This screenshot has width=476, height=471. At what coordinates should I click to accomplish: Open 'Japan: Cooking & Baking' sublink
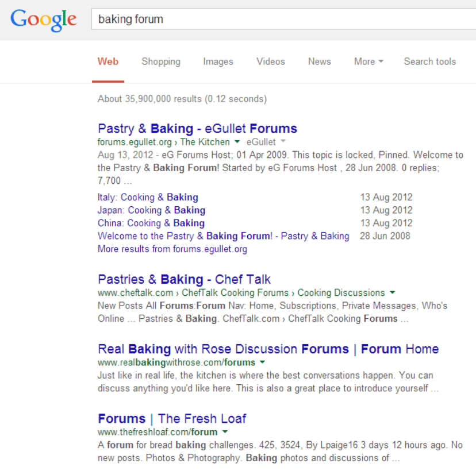point(152,210)
